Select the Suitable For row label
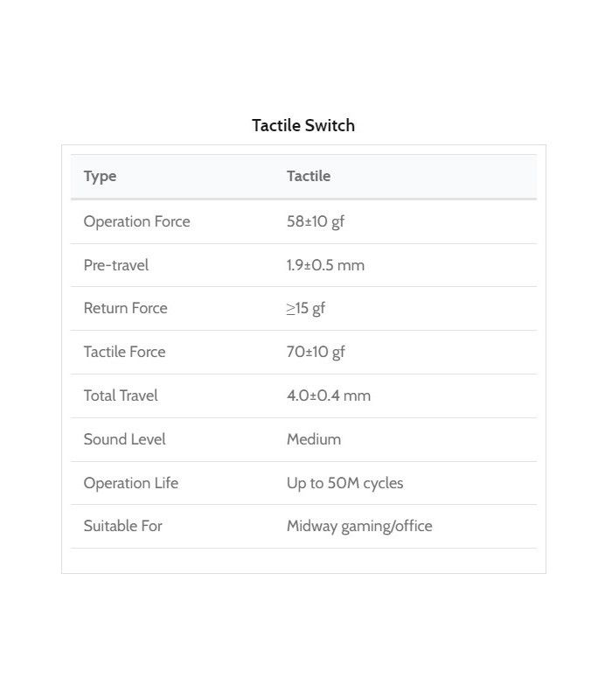The width and height of the screenshot is (612, 700). click(122, 526)
